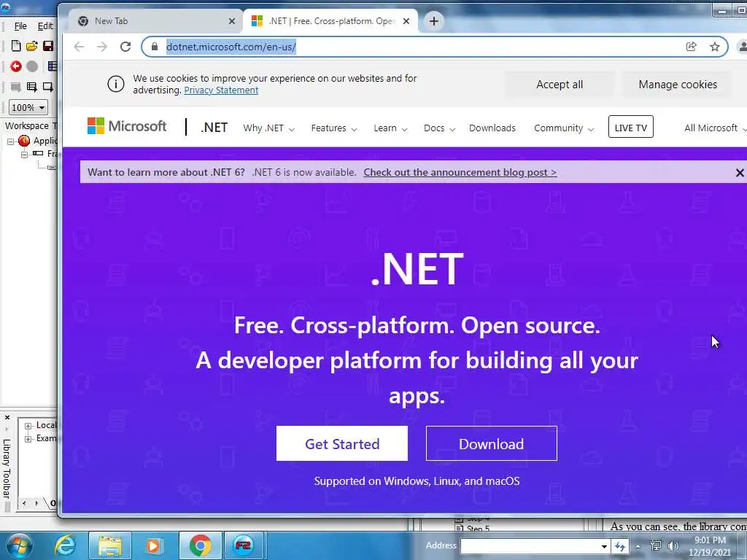Click the site lock icon in address bar

coord(155,47)
